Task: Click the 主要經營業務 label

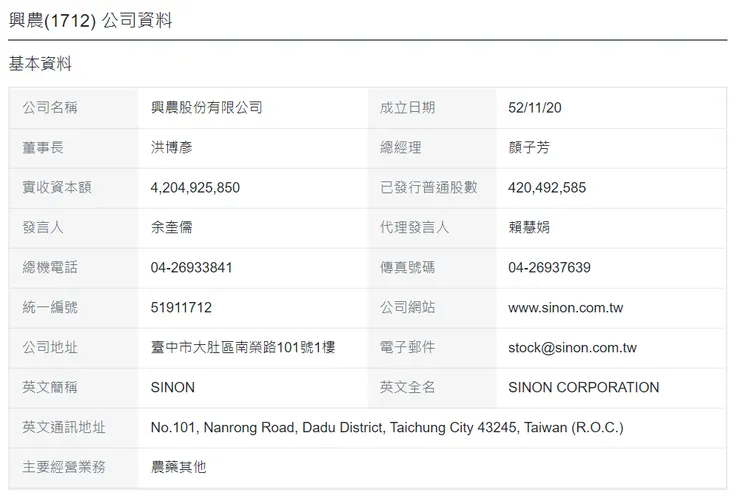Action: coord(64,467)
